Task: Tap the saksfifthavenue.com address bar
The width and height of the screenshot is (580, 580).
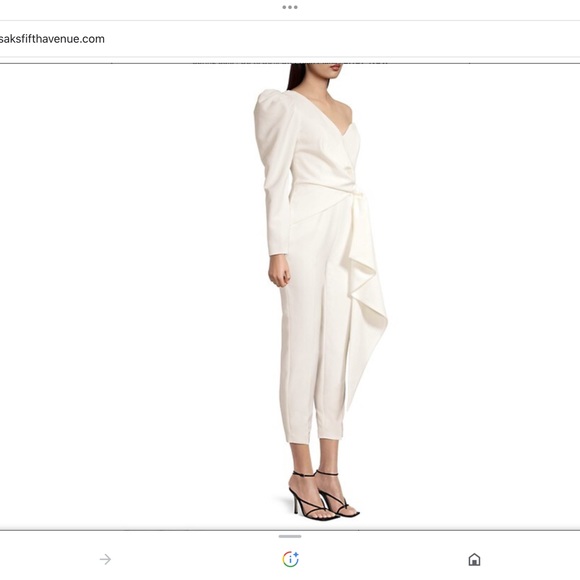Action: [x=290, y=39]
